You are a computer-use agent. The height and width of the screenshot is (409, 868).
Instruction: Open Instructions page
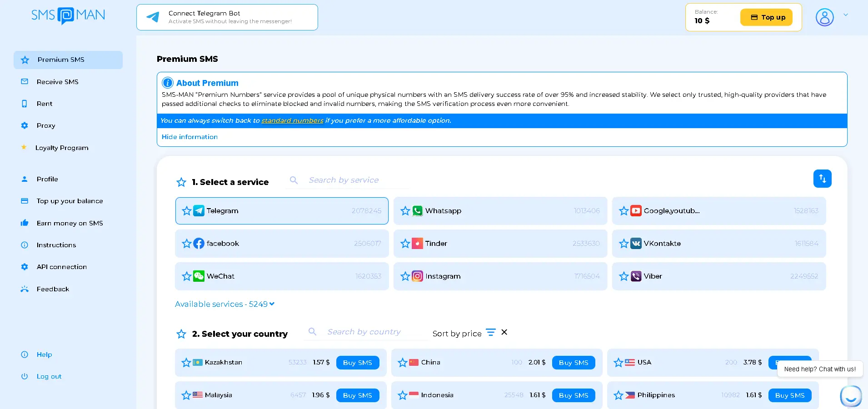(56, 245)
